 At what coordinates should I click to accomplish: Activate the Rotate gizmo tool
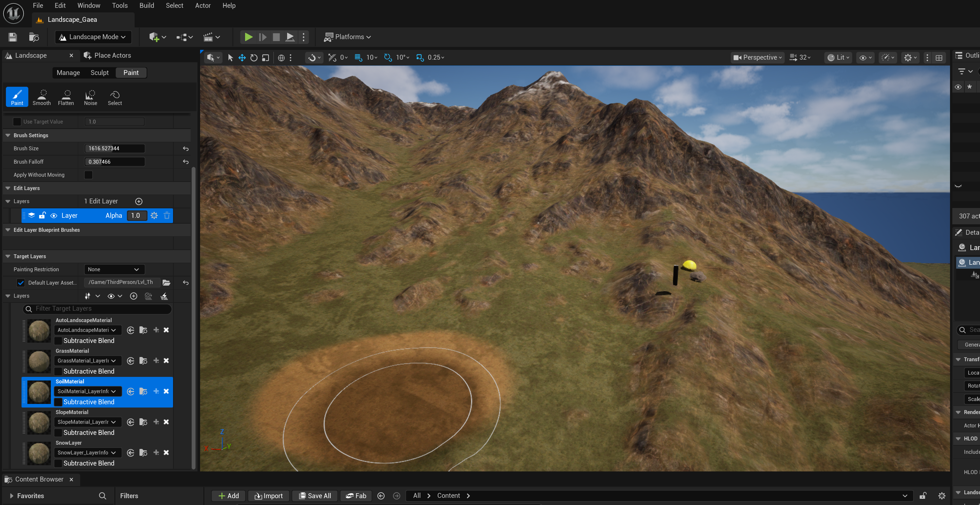[254, 57]
